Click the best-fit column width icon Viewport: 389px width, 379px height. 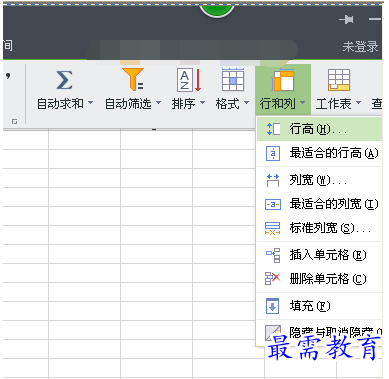click(273, 204)
